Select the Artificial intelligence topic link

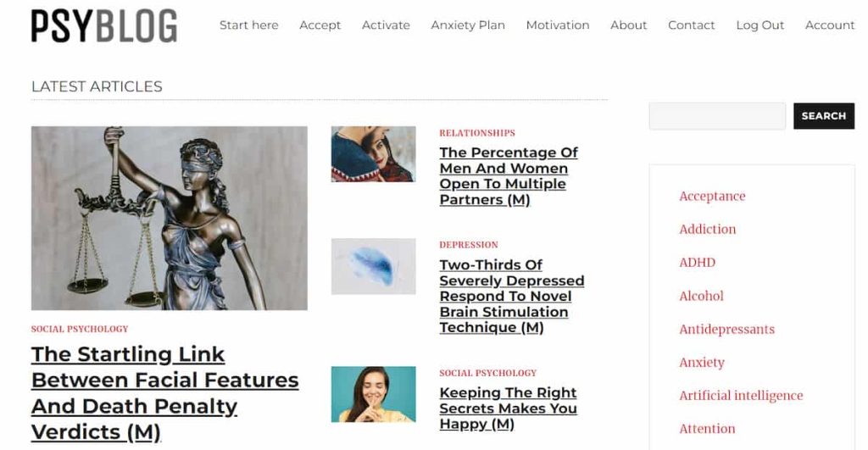741,395
